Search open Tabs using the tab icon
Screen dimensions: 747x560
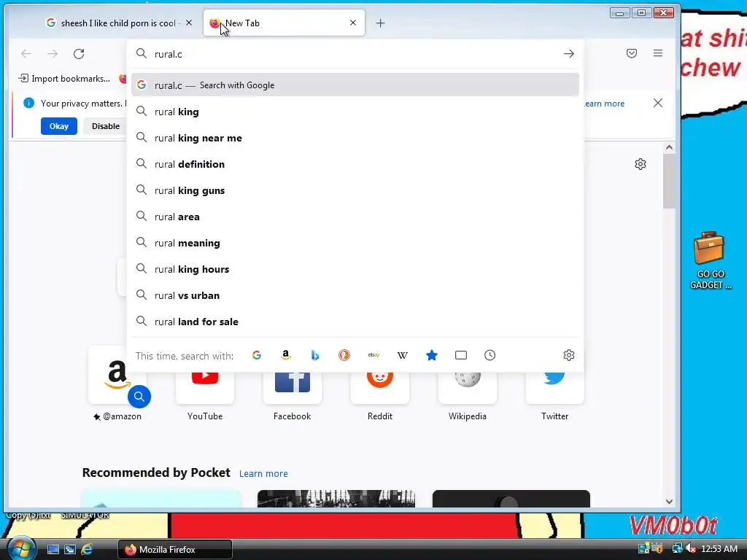(461, 355)
